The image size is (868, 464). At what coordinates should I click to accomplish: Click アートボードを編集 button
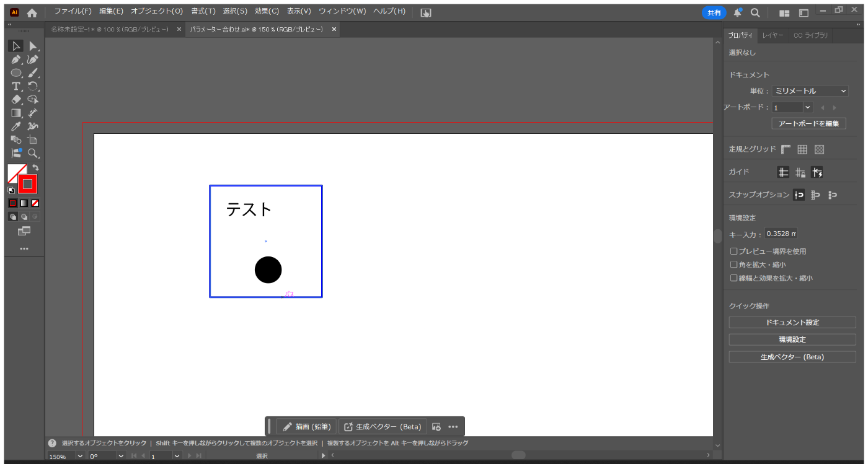pos(808,123)
